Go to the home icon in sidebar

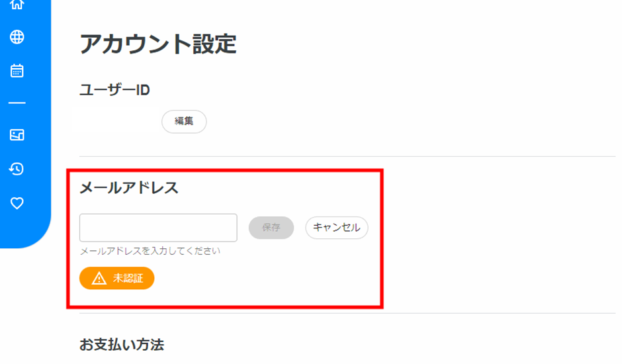[17, 5]
